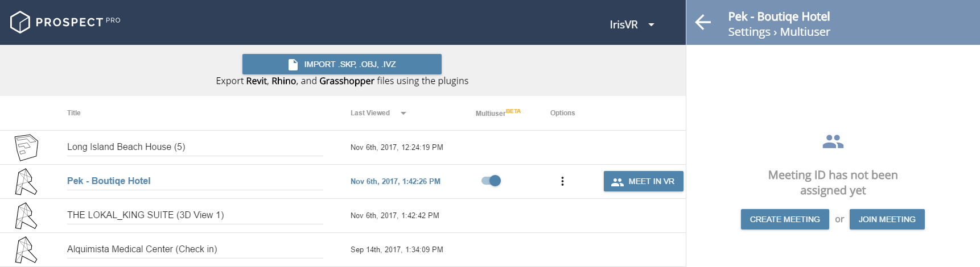Click the Revit icon for Pek - Boutiqe Hotel

(26, 181)
